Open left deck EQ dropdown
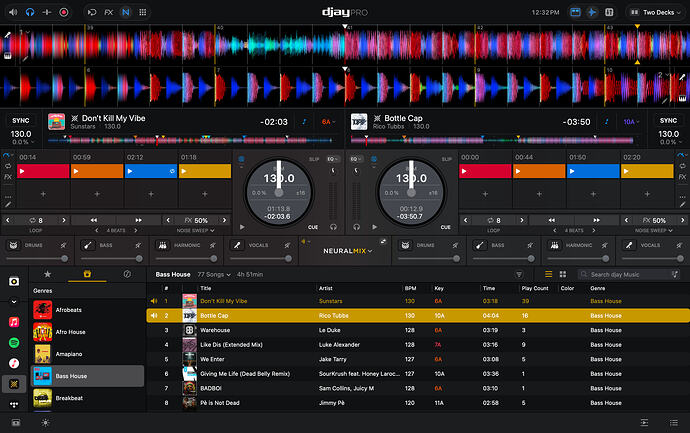690x433 pixels. (332, 159)
